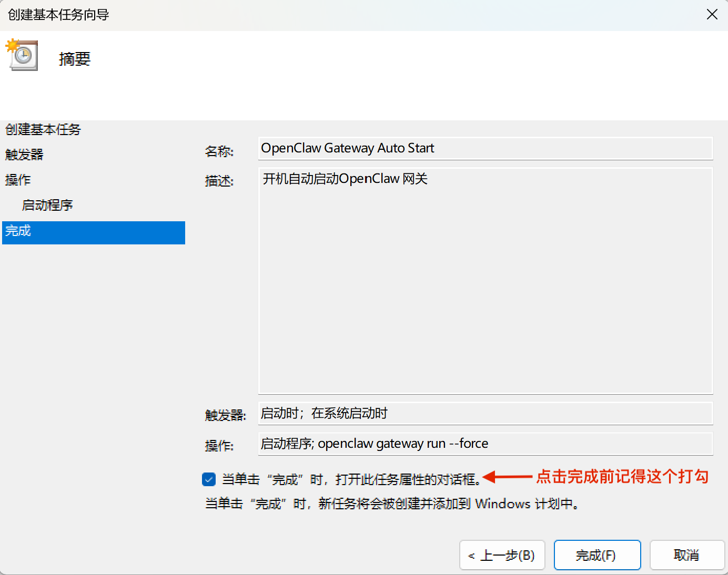This screenshot has height=575, width=728.
Task: Click the 操作 field showing openclaw gateway run
Action: (x=486, y=444)
